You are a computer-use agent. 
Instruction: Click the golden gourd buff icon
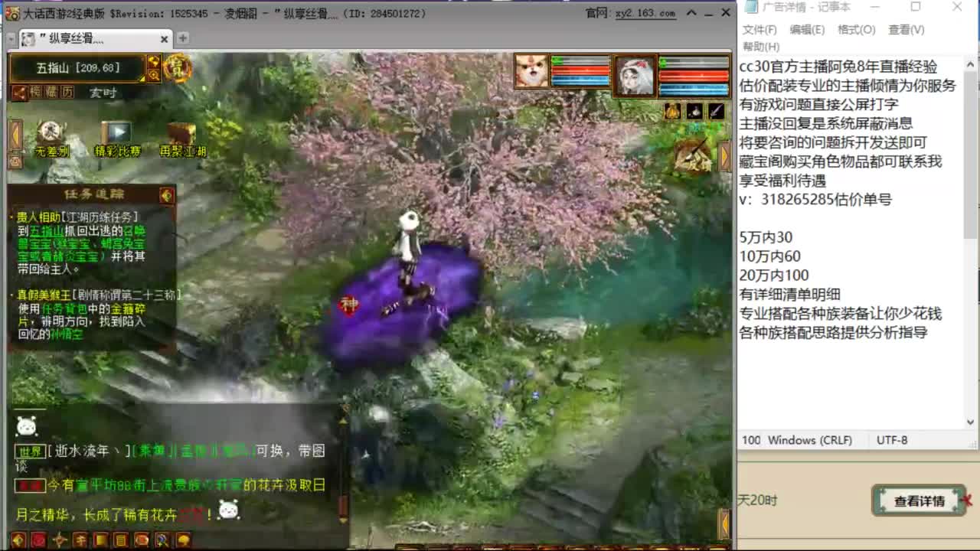pyautogui.click(x=672, y=111)
